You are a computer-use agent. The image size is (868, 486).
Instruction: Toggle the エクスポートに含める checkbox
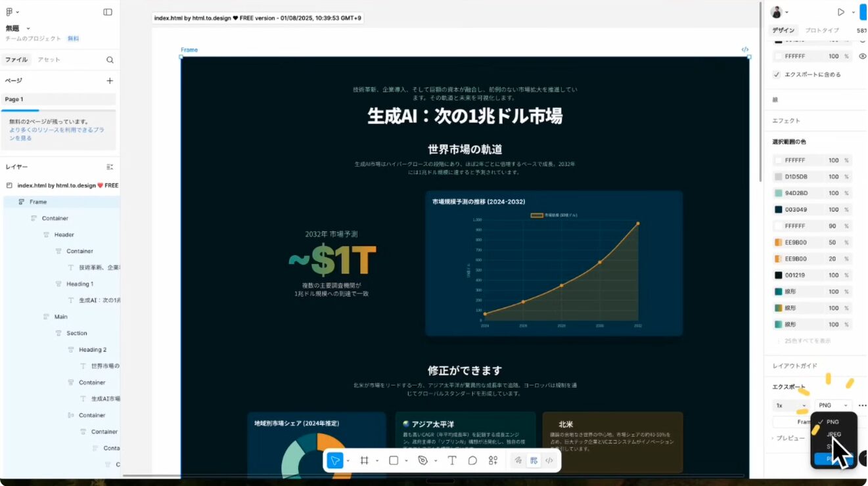coord(777,75)
